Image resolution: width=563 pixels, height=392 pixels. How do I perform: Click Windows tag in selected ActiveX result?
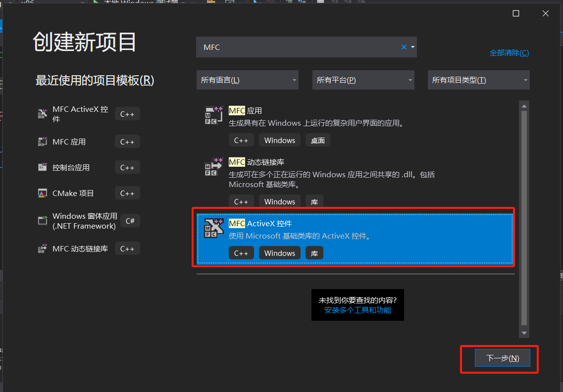280,253
